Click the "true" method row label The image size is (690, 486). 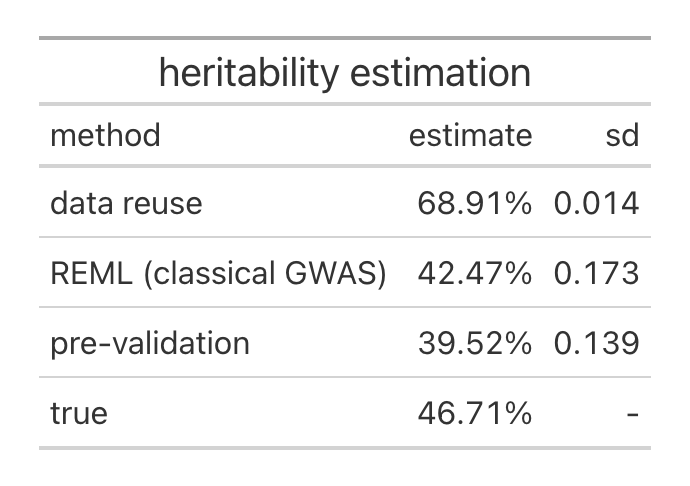click(x=78, y=412)
